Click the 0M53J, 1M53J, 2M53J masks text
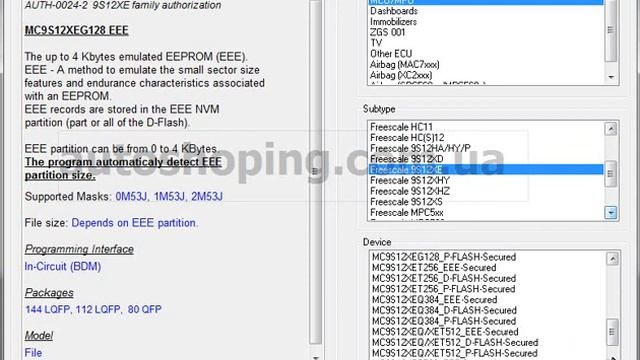Screen dimensions: 640x360 tap(169, 197)
